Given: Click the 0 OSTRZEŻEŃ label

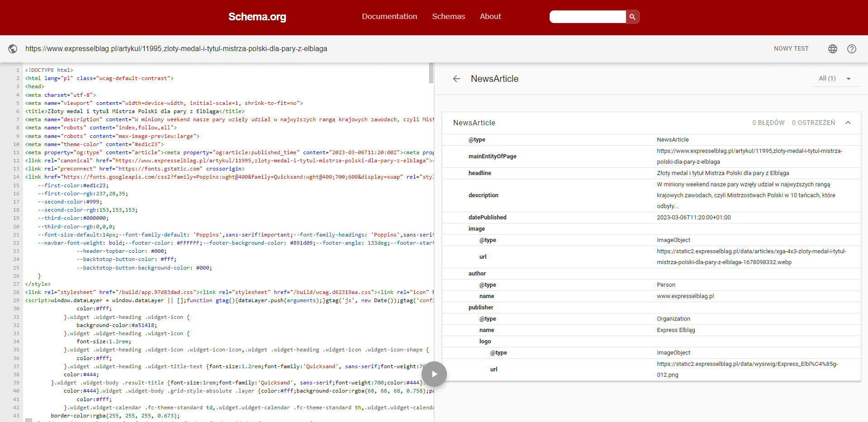Looking at the screenshot, I should (813, 123).
